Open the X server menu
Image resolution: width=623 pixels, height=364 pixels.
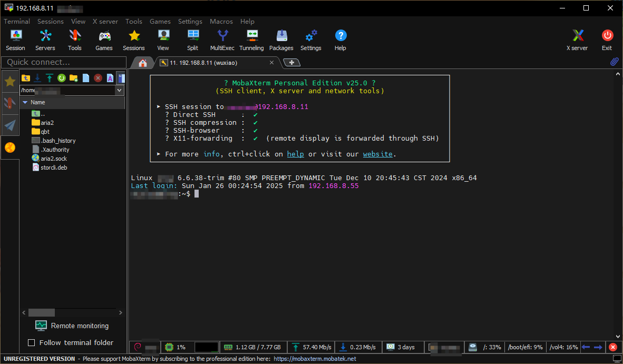[x=105, y=22]
